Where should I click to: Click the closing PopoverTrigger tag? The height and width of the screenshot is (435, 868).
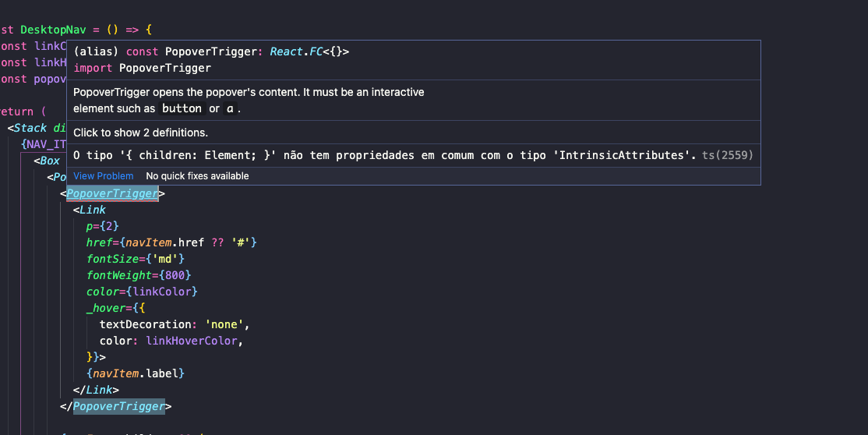[119, 406]
